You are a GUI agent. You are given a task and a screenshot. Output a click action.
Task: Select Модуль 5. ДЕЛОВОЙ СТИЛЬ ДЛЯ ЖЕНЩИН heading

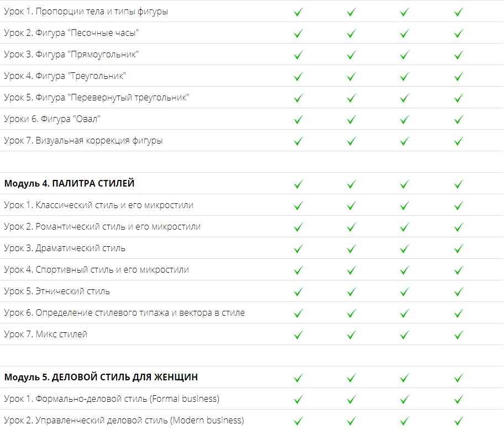pos(101,377)
